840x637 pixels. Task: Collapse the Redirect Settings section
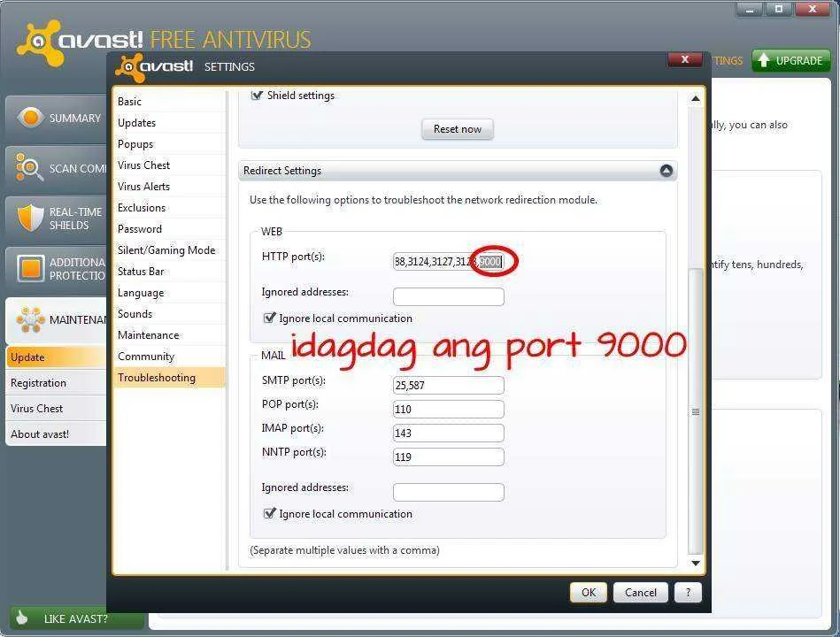click(x=666, y=171)
